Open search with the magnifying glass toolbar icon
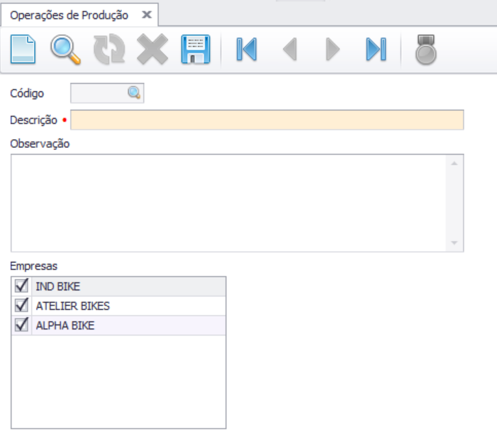This screenshot has width=497, height=448. point(65,50)
